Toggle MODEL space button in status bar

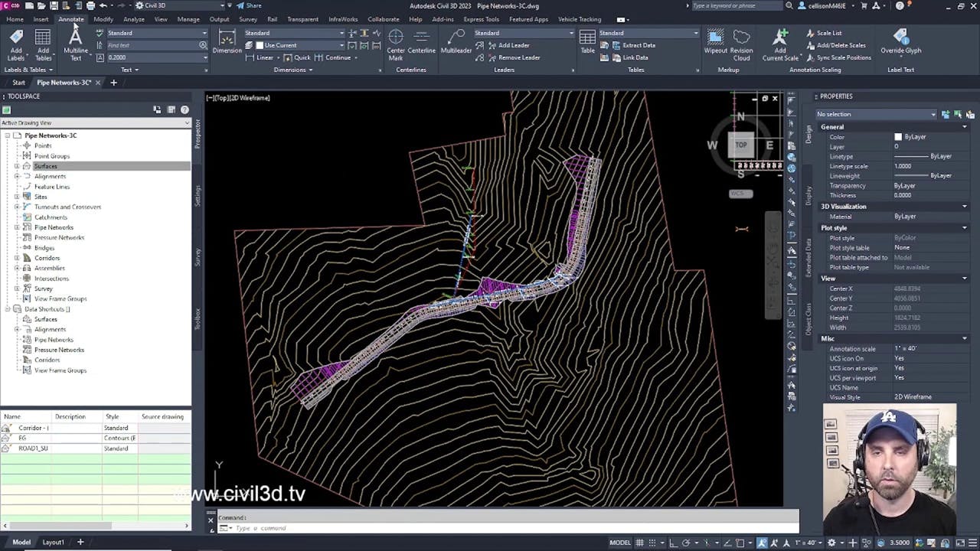coord(620,543)
